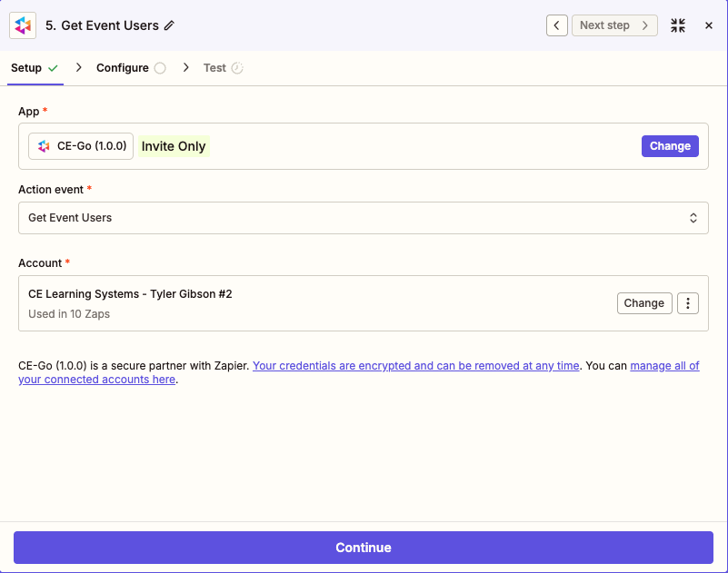This screenshot has width=728, height=573.
Task: Click the step title '5. Get Event Users'
Action: 102,25
